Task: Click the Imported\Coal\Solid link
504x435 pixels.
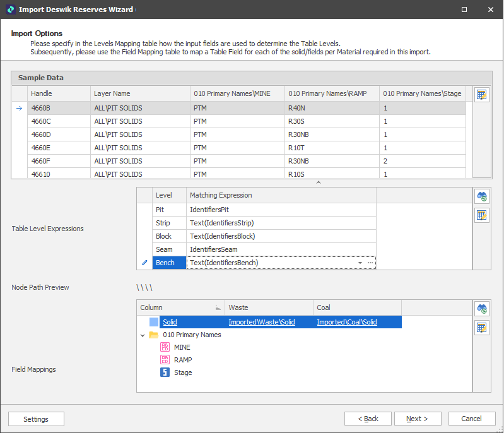Action: (x=346, y=322)
